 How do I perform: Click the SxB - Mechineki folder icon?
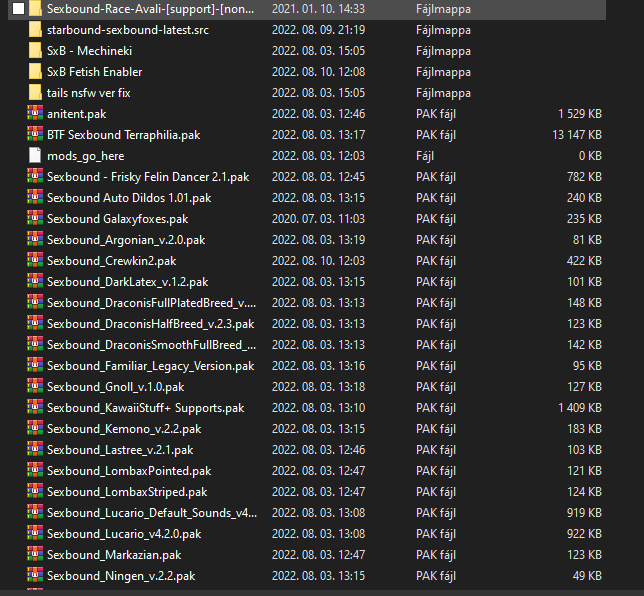pyautogui.click(x=35, y=51)
